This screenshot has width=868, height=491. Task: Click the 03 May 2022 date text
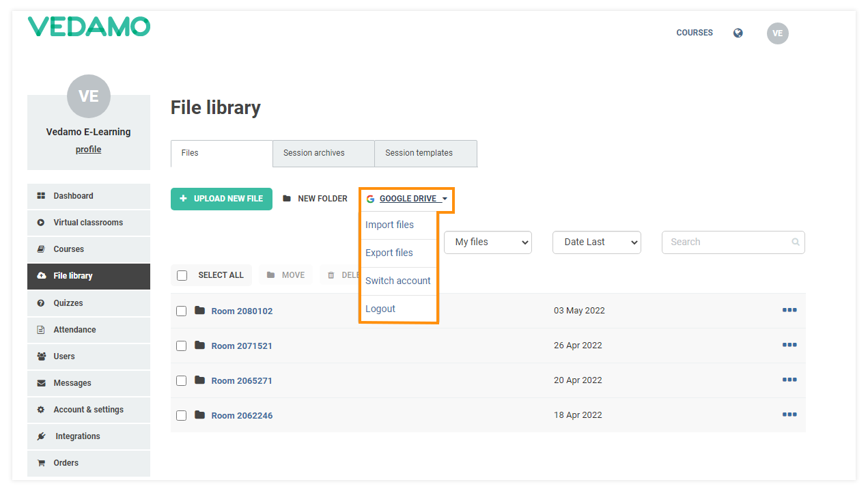click(x=579, y=311)
